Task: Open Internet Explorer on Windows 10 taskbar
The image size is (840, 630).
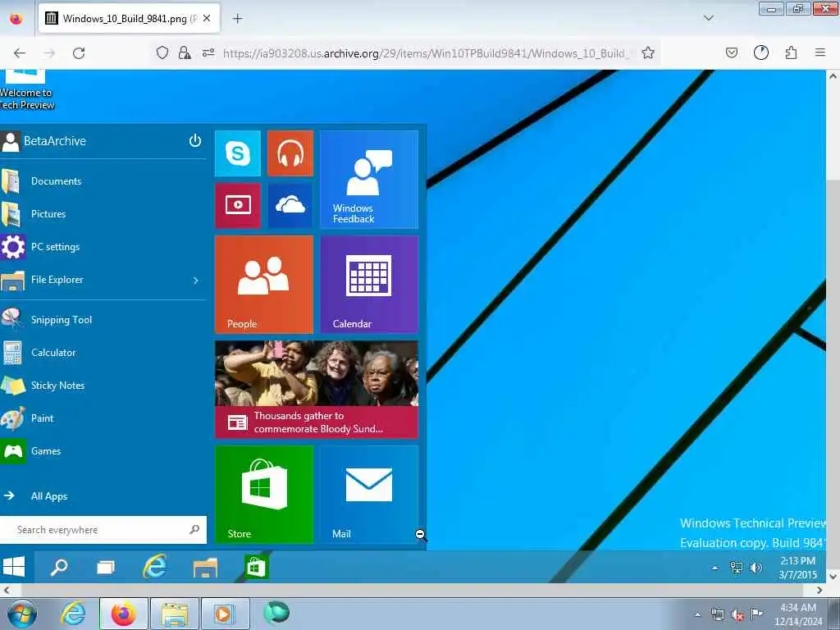Action: point(155,567)
